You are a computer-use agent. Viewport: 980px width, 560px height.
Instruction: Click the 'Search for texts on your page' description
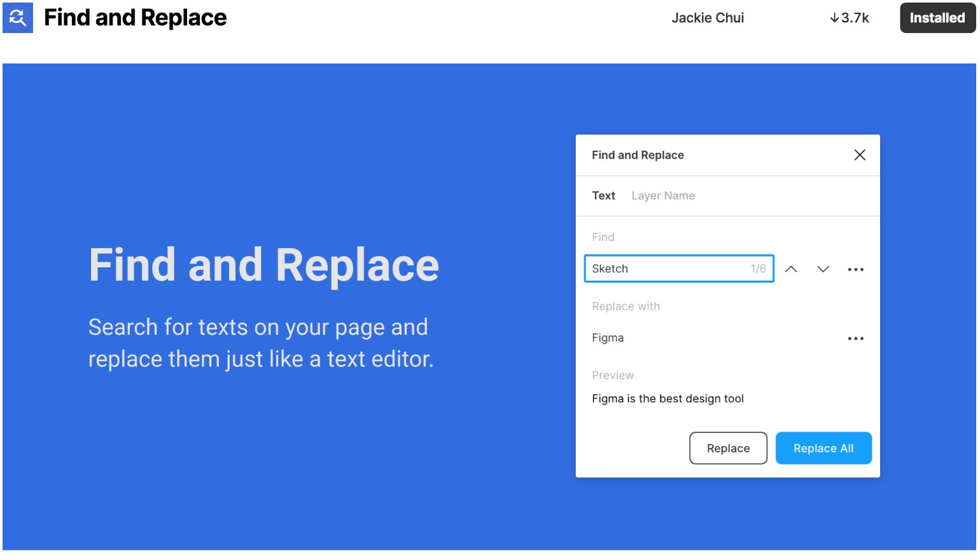pyautogui.click(x=261, y=343)
